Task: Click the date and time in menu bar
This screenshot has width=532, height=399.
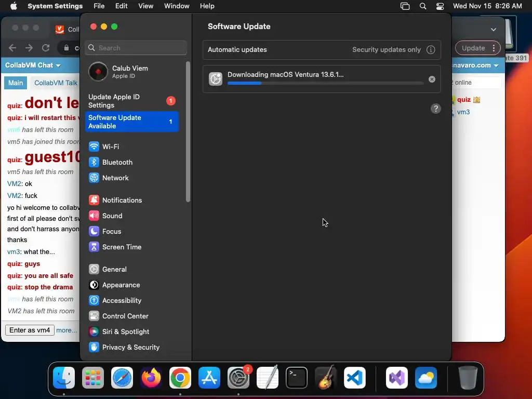Action: pyautogui.click(x=487, y=6)
